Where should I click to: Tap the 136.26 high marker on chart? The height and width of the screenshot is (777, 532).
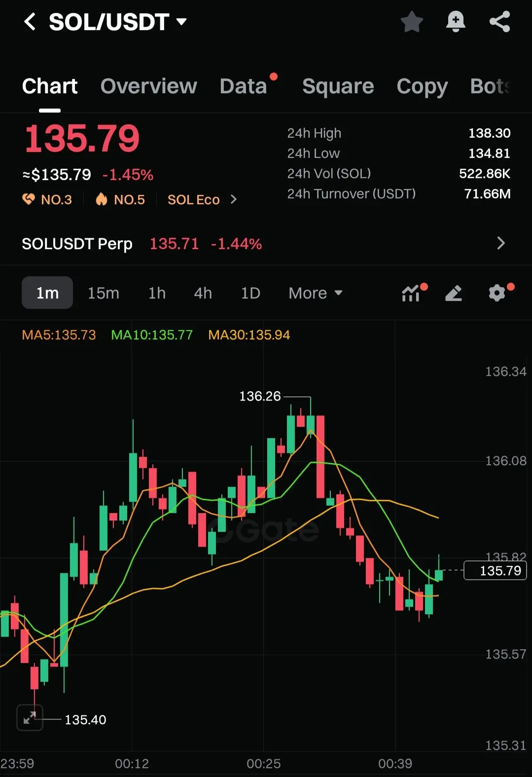tap(260, 396)
